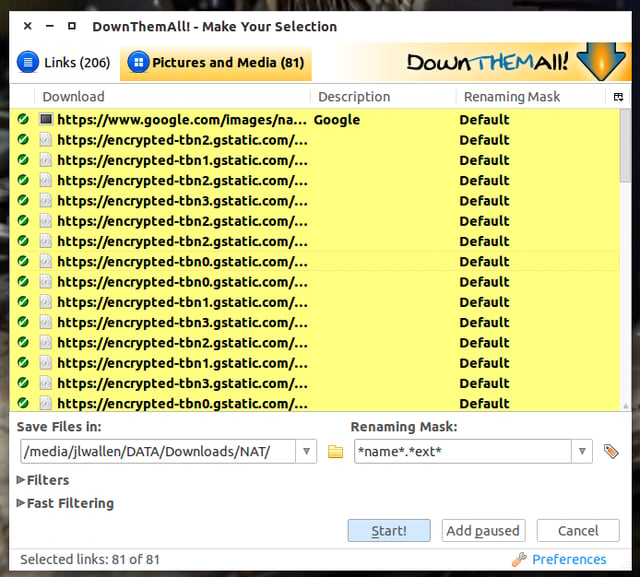Sort by the Description column header
Viewport: 640px width, 577px height.
pos(383,97)
